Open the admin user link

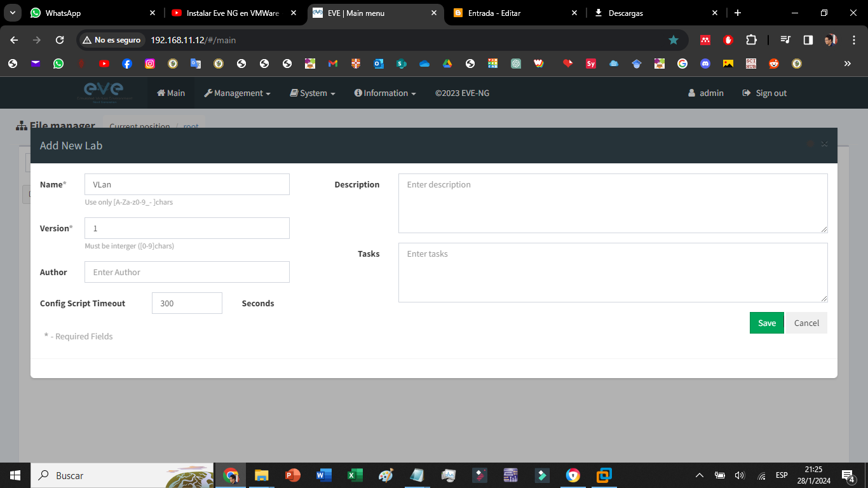pos(705,93)
